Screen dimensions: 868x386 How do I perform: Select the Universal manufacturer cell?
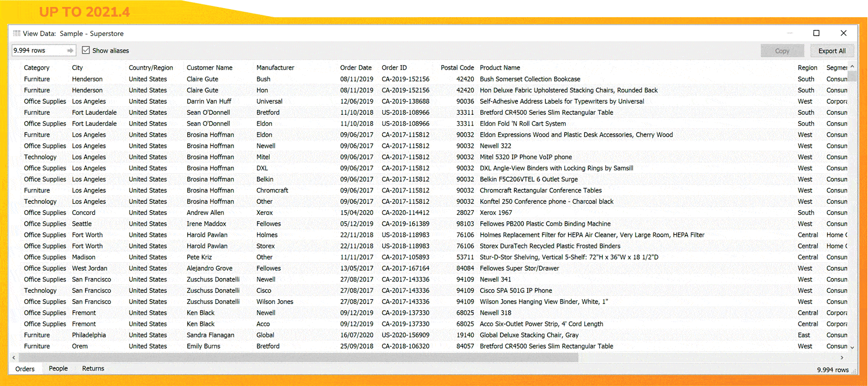269,101
